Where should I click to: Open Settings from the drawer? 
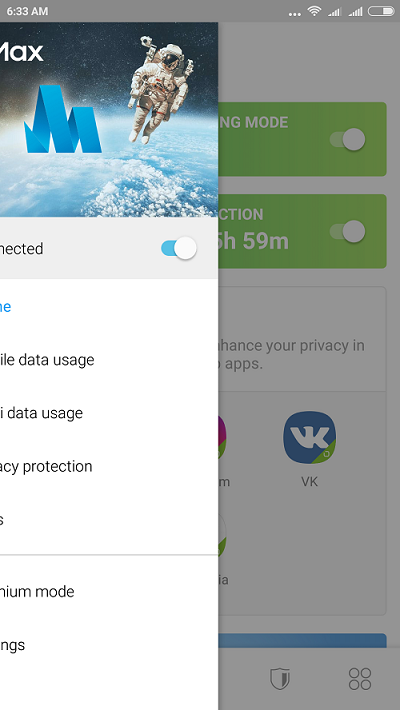point(109,645)
